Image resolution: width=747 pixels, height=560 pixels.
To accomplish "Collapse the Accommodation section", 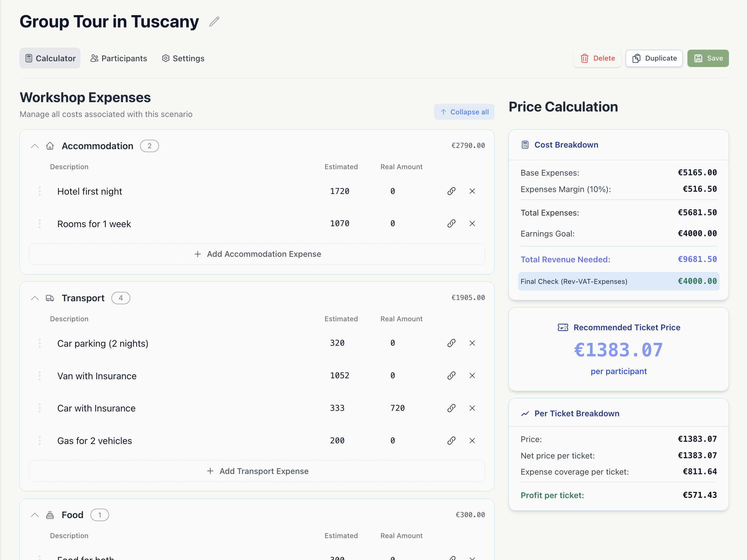I will pyautogui.click(x=35, y=146).
